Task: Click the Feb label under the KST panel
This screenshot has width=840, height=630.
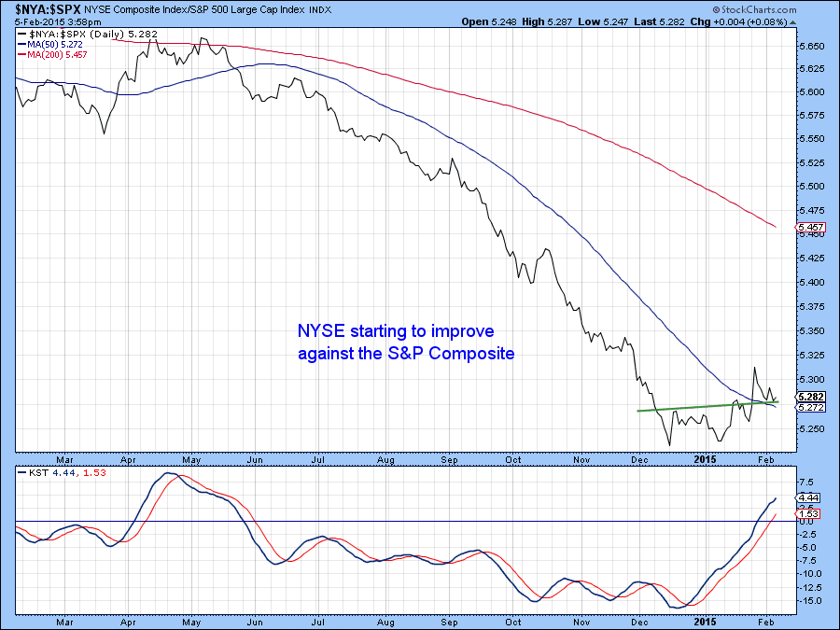Action: (766, 622)
